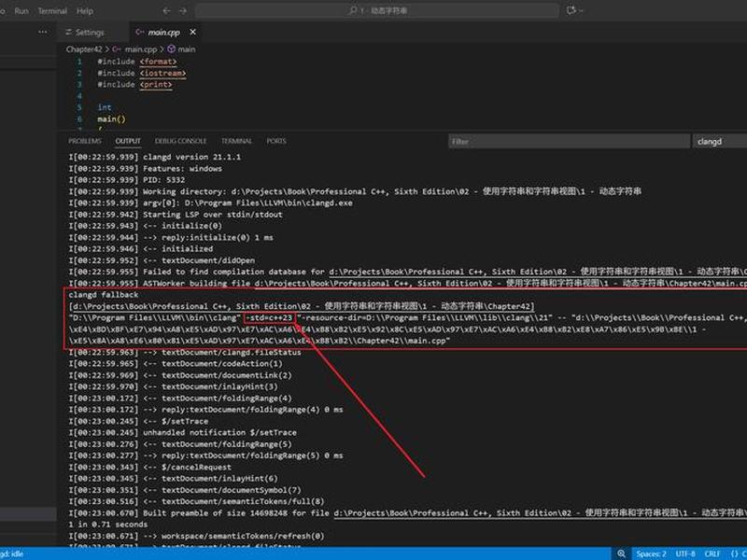Image resolution: width=747 pixels, height=560 pixels.
Task: Click the 'textDocument/didOpen' log line
Action: point(162,260)
